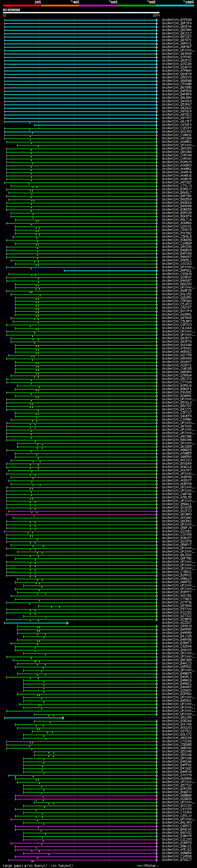
Task: Open hit UniRef100_B4FRG8
Action: tap(176, 91)
